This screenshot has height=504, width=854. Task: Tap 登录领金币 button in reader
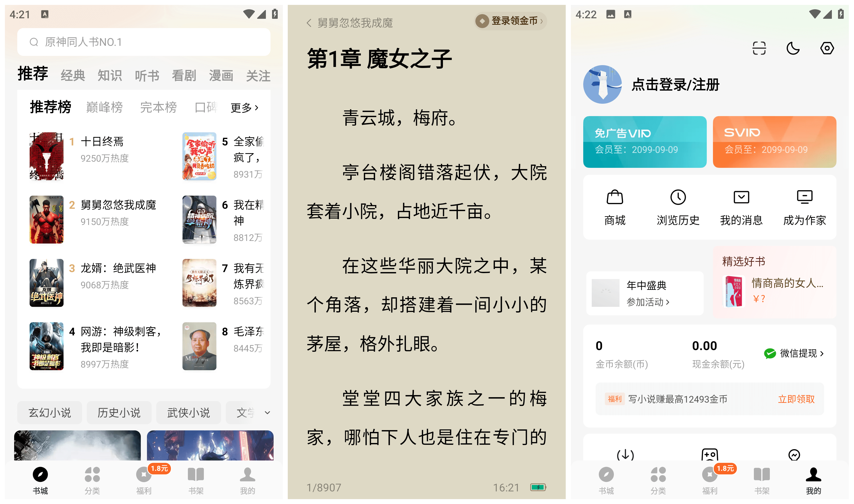tap(510, 21)
